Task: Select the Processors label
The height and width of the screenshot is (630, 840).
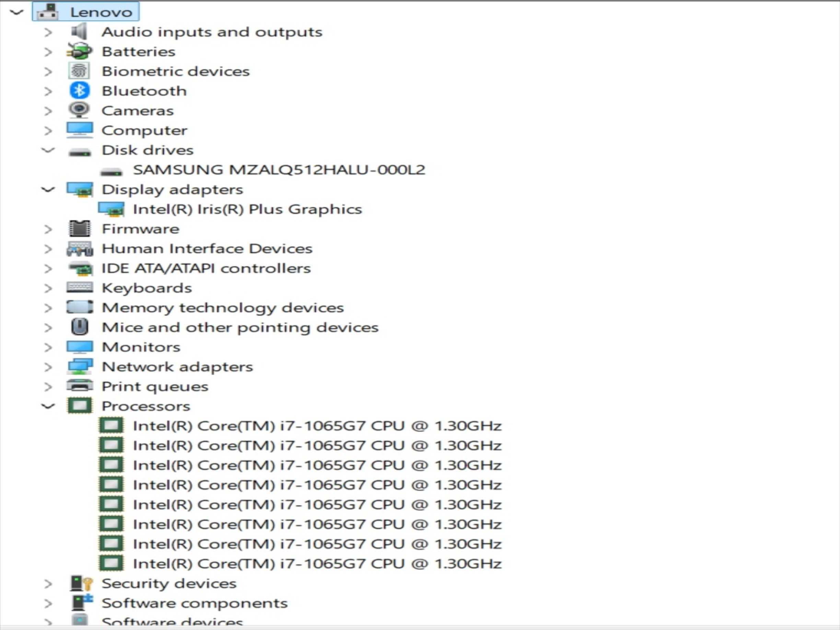Action: click(146, 406)
